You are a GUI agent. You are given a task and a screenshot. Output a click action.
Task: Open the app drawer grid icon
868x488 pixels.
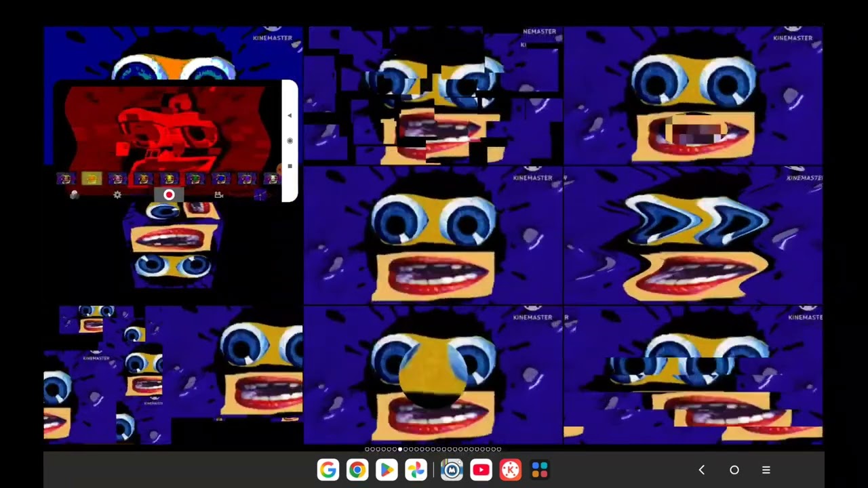(x=540, y=470)
